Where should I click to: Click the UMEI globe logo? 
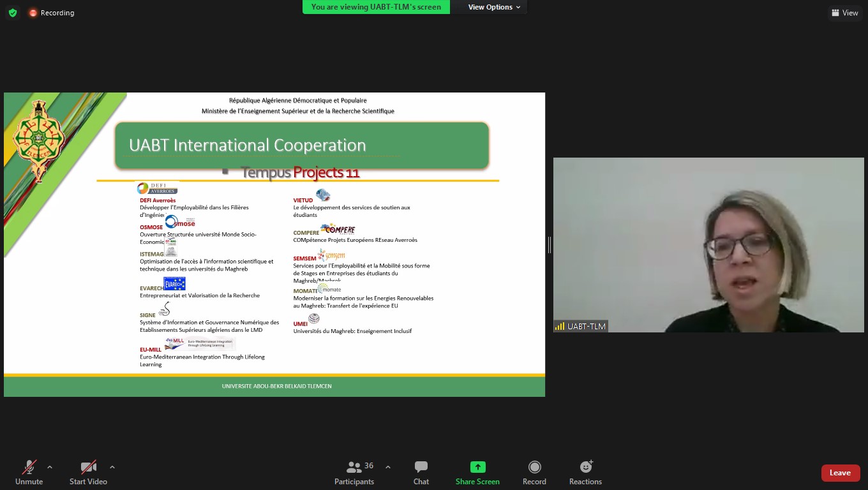(314, 318)
